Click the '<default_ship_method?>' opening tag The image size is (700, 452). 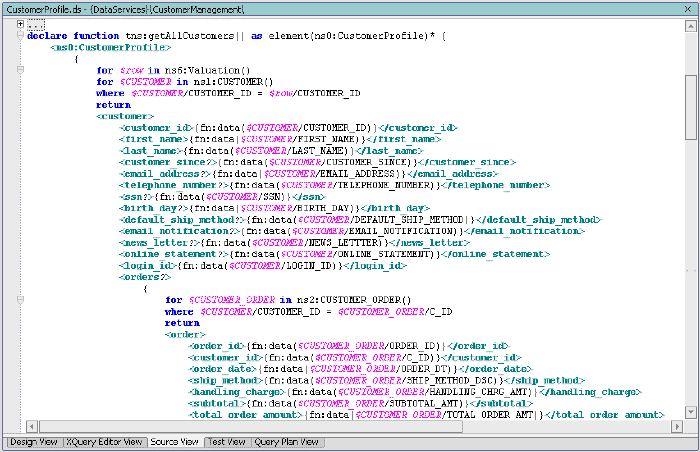(x=182, y=220)
